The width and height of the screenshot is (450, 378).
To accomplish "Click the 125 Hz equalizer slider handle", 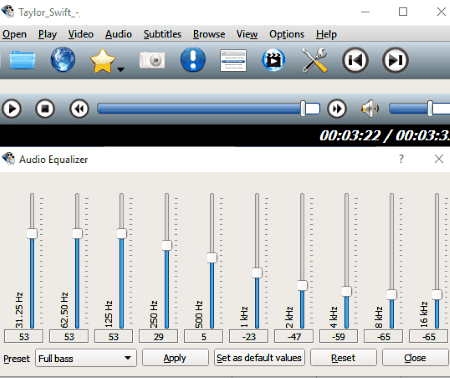I will (122, 233).
